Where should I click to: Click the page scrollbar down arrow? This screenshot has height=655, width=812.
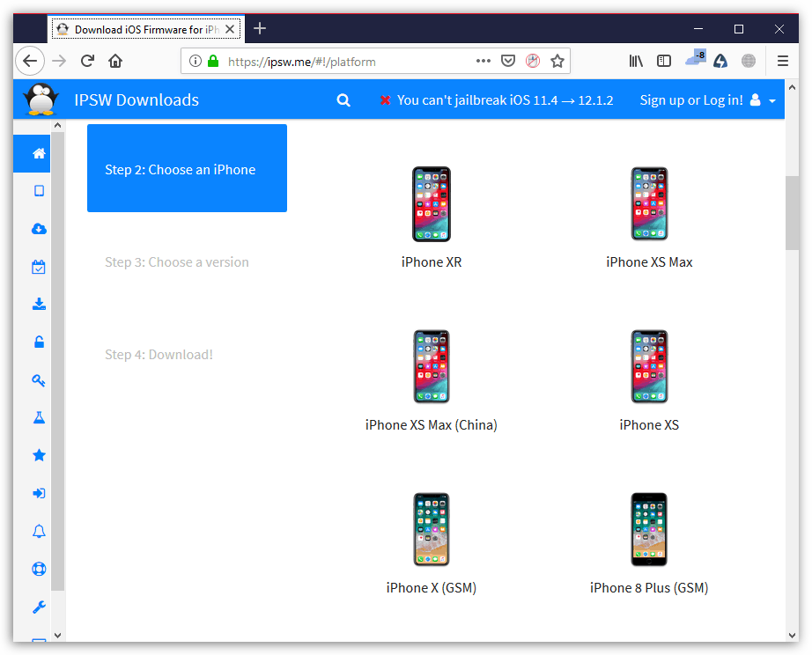point(792,636)
